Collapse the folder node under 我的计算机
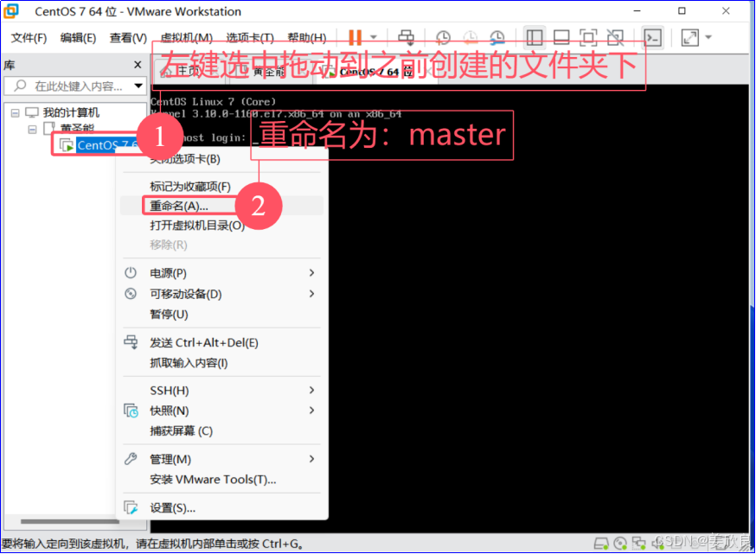Screen dimensions: 756x554 pos(32,129)
